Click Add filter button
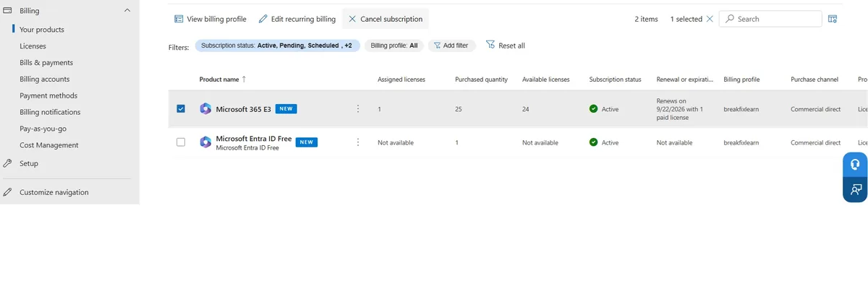 pos(452,46)
